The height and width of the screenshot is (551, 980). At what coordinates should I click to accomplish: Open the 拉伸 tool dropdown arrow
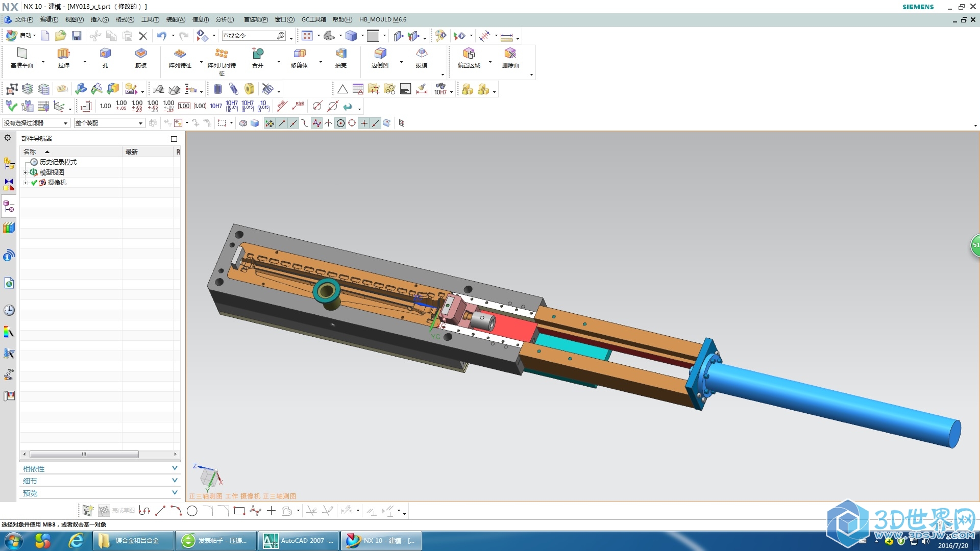tap(85, 62)
